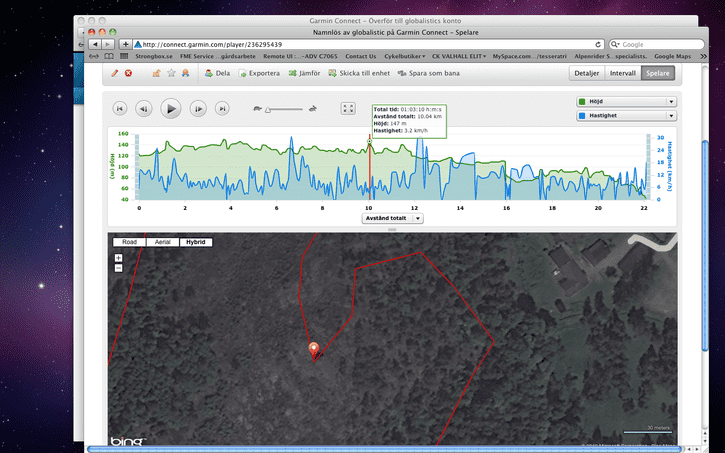Viewport: 725px width, 453px height.
Task: Mark activity with the star favorite icon
Action: (171, 73)
